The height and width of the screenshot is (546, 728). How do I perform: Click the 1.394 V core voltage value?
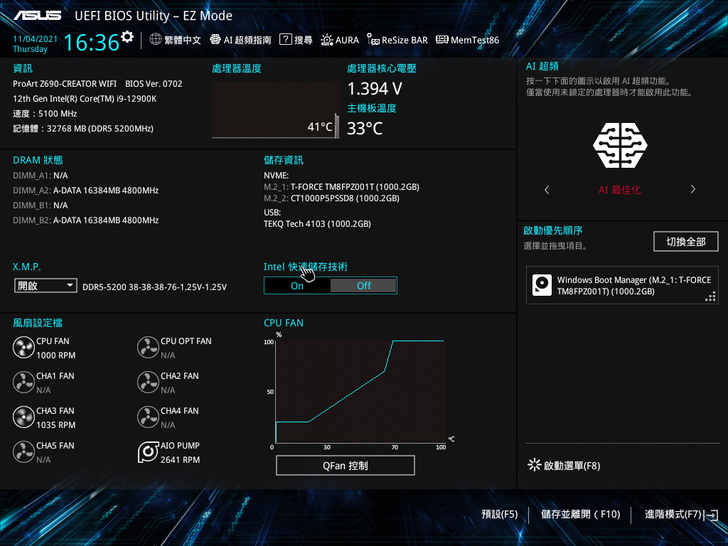point(375,89)
